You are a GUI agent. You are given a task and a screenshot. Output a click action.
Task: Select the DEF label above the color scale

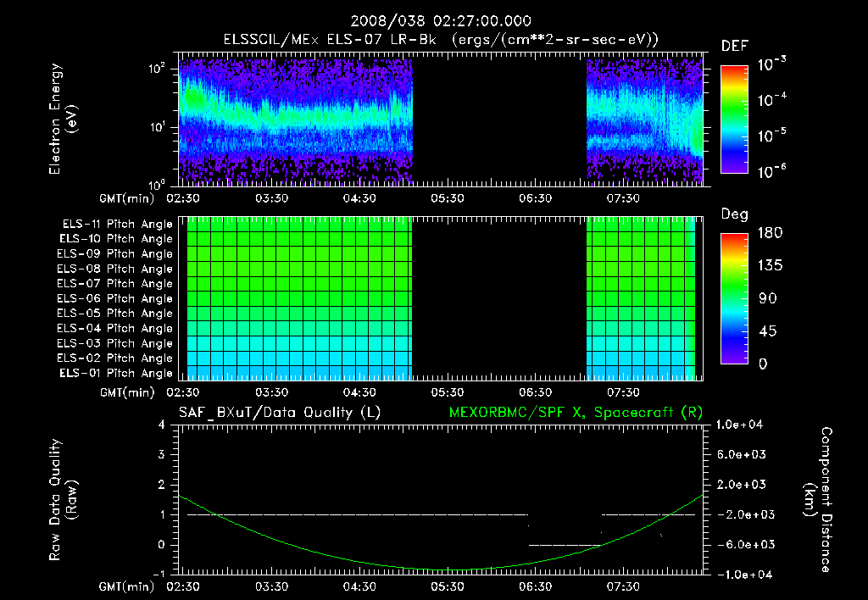(734, 47)
